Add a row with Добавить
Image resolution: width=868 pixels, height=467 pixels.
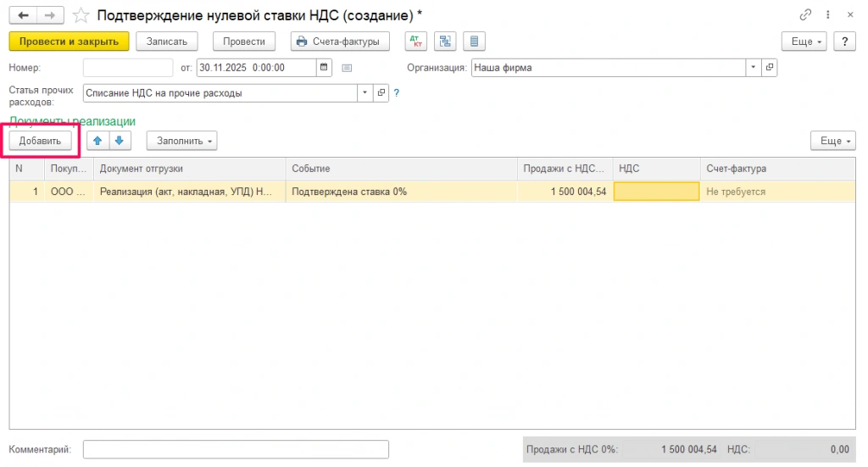click(40, 141)
